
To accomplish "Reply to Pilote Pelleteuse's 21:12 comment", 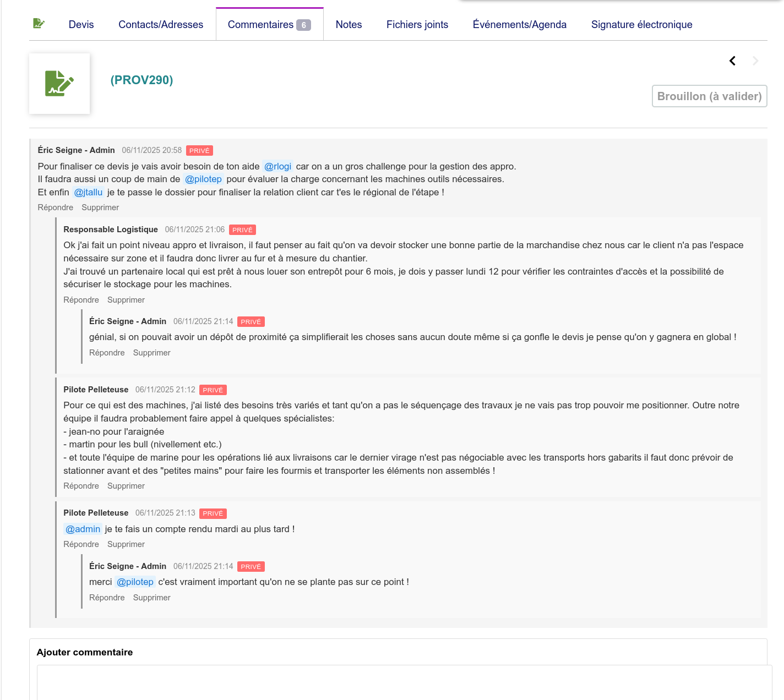I will (x=81, y=486).
